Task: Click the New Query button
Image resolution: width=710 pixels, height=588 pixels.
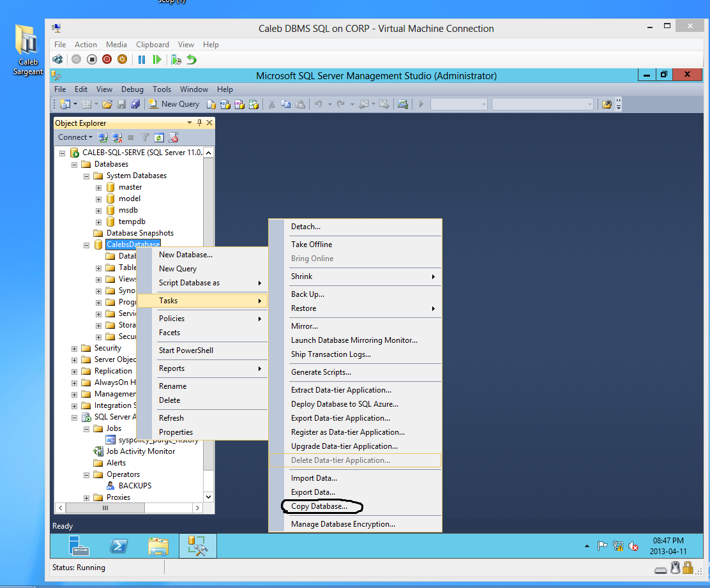Action: [174, 104]
